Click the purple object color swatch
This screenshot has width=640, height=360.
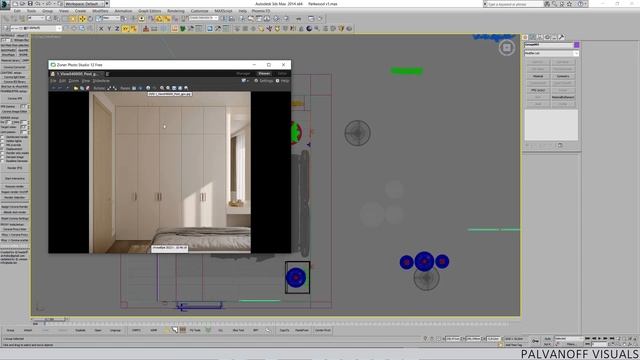(x=577, y=44)
